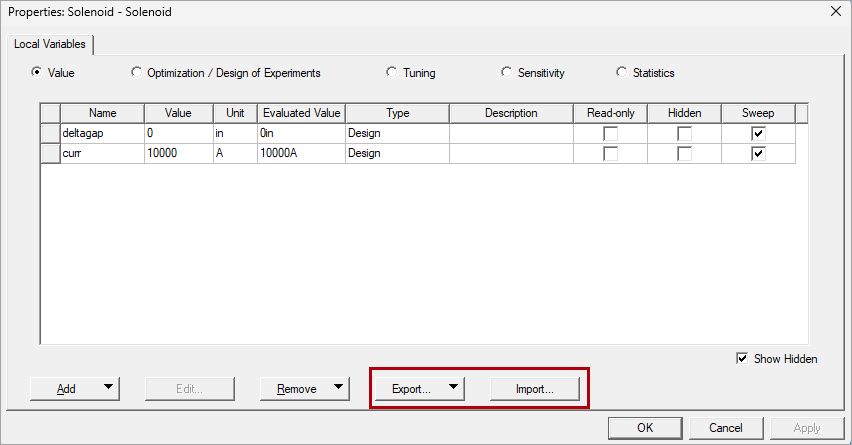Image resolution: width=852 pixels, height=445 pixels.
Task: Click the Description column header
Action: click(511, 113)
